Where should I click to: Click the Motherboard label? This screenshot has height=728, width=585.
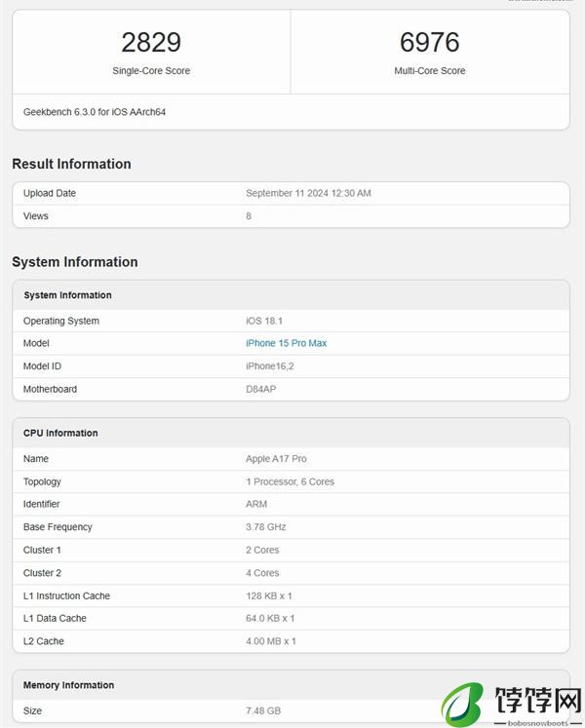click(50, 389)
